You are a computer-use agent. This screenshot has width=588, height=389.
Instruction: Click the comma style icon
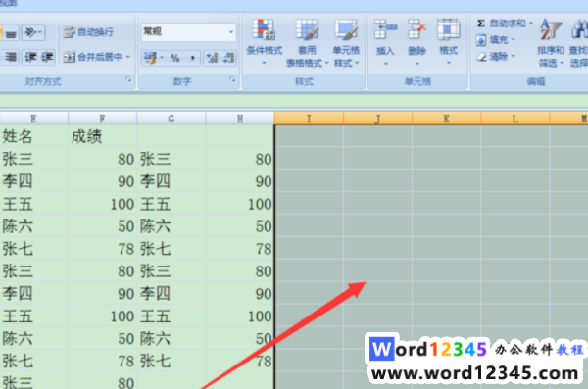pyautogui.click(x=192, y=58)
